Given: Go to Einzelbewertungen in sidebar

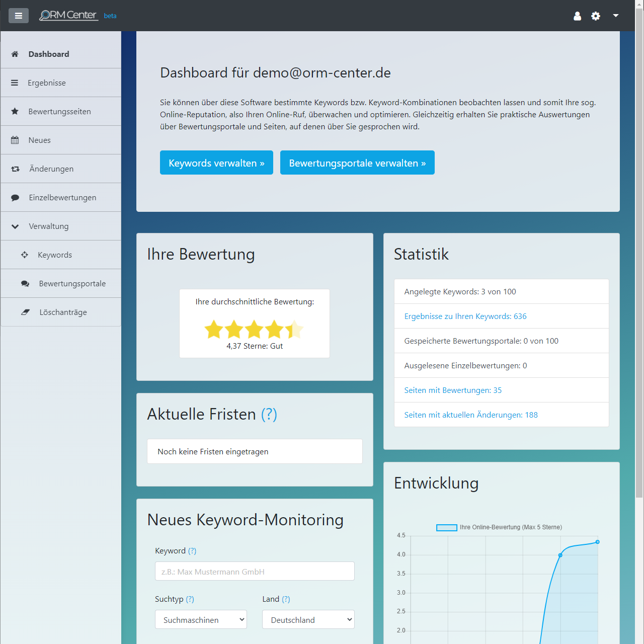Looking at the screenshot, I should click(62, 198).
